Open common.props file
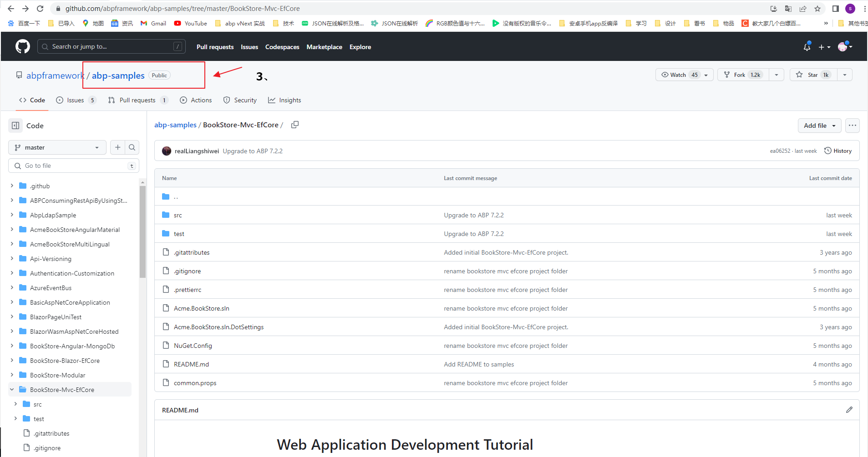 click(195, 383)
